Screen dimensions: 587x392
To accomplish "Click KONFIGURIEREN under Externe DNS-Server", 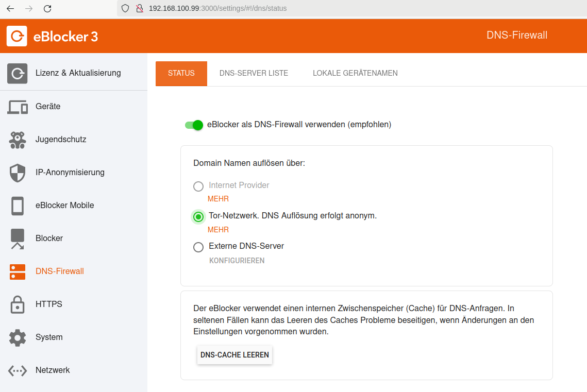I will (237, 261).
